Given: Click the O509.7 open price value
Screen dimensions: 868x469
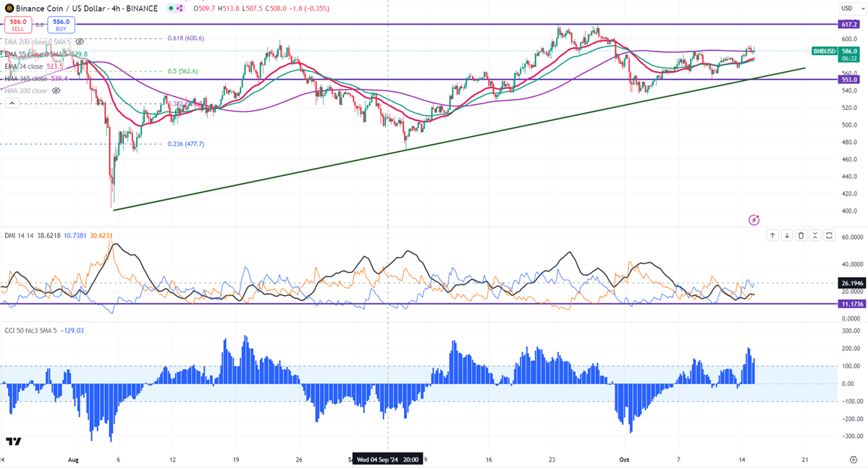Looking at the screenshot, I should point(204,8).
